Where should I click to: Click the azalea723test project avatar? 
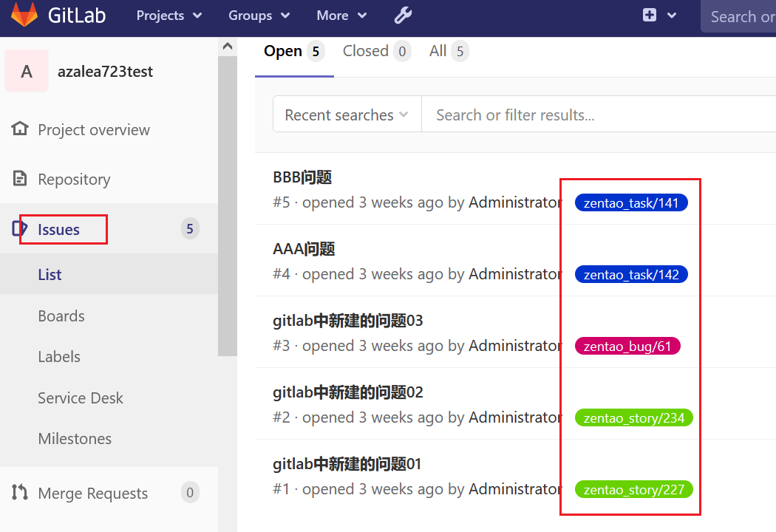click(27, 72)
